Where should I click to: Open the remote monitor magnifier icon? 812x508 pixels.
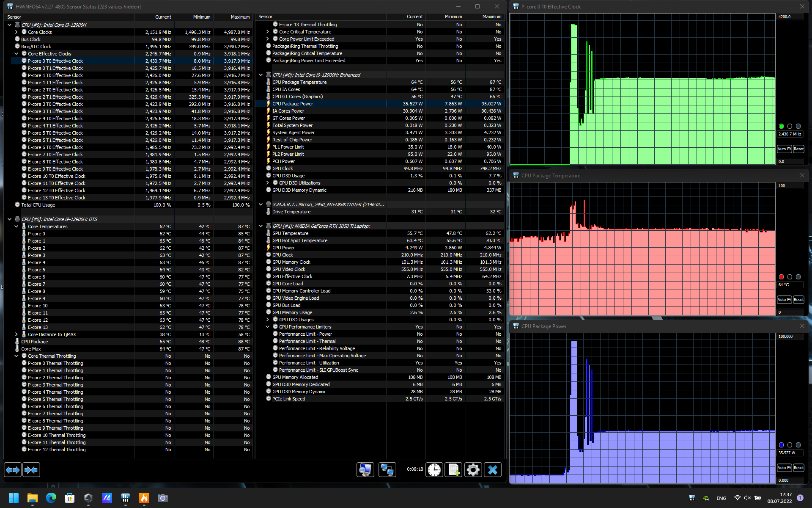tap(365, 470)
